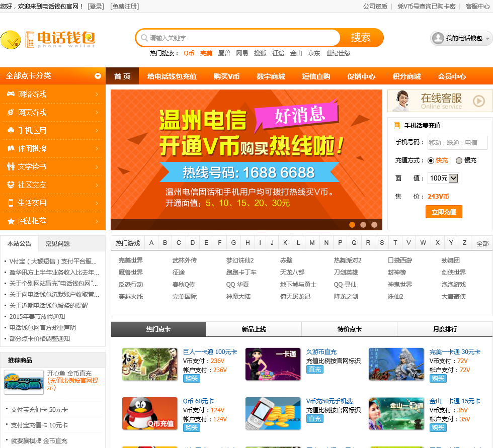The height and width of the screenshot is (448, 493).
Task: Collapse the 全部点卡分类 category menu
Action: coord(98,76)
